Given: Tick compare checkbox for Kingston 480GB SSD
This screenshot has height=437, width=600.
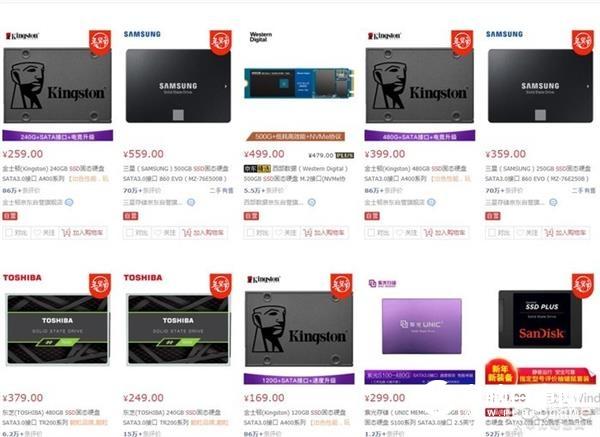Looking at the screenshot, I should pyautogui.click(x=371, y=233).
